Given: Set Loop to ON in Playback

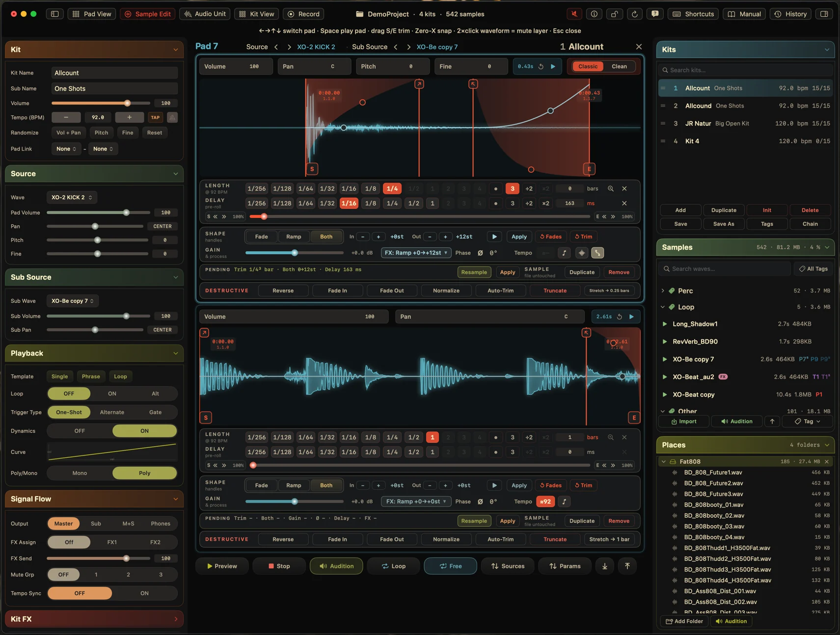Looking at the screenshot, I should [x=112, y=394].
